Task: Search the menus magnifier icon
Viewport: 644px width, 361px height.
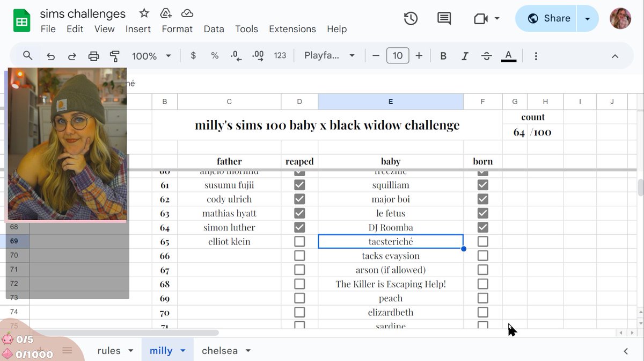Action: (x=28, y=55)
